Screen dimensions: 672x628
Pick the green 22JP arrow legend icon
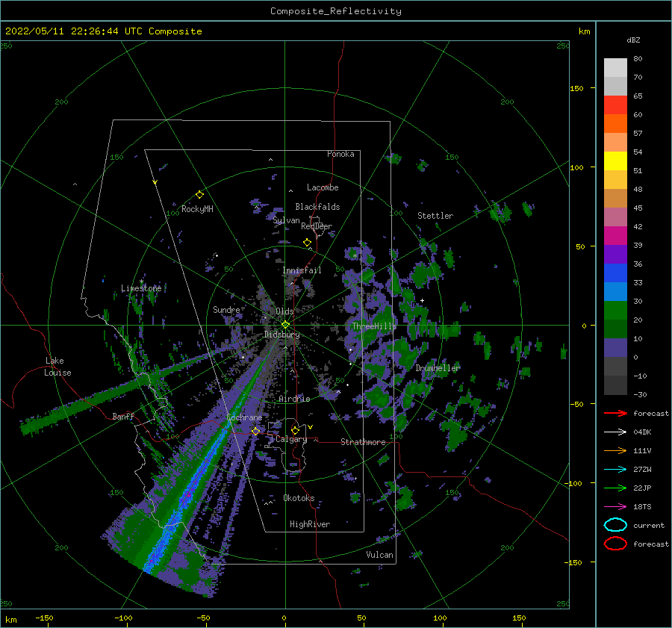(615, 488)
